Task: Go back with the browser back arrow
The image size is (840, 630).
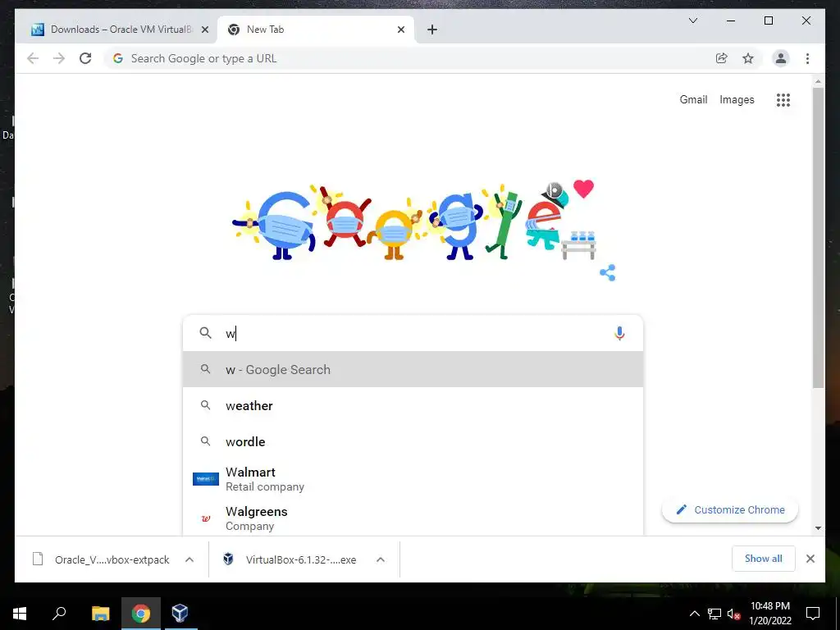Action: 33,58
